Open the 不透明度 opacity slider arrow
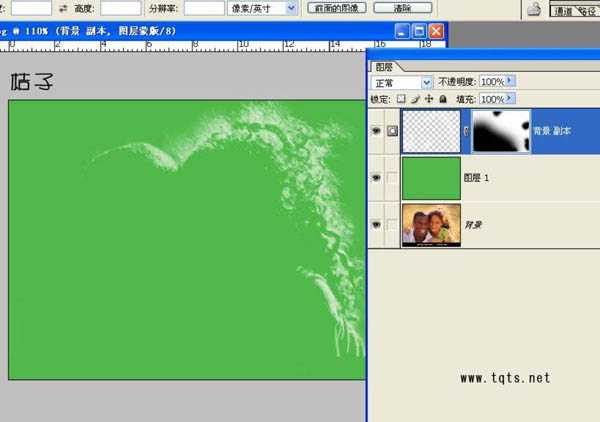The height and width of the screenshot is (422, 600). pyautogui.click(x=510, y=81)
